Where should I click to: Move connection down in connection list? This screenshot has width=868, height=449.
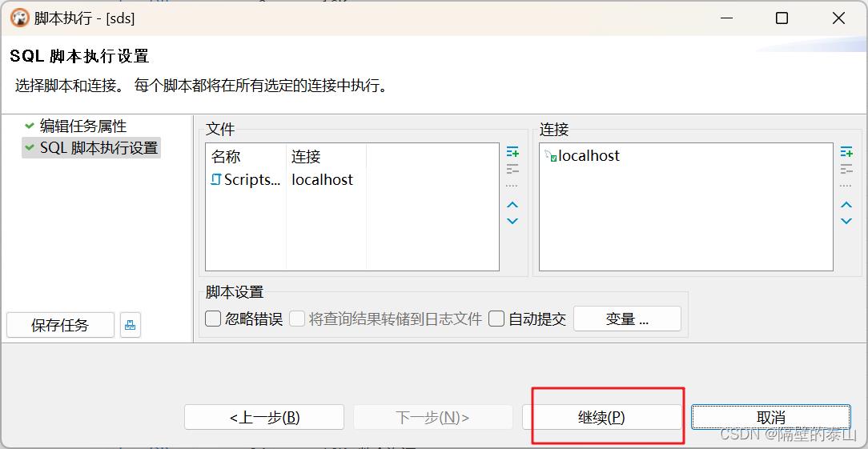846,221
